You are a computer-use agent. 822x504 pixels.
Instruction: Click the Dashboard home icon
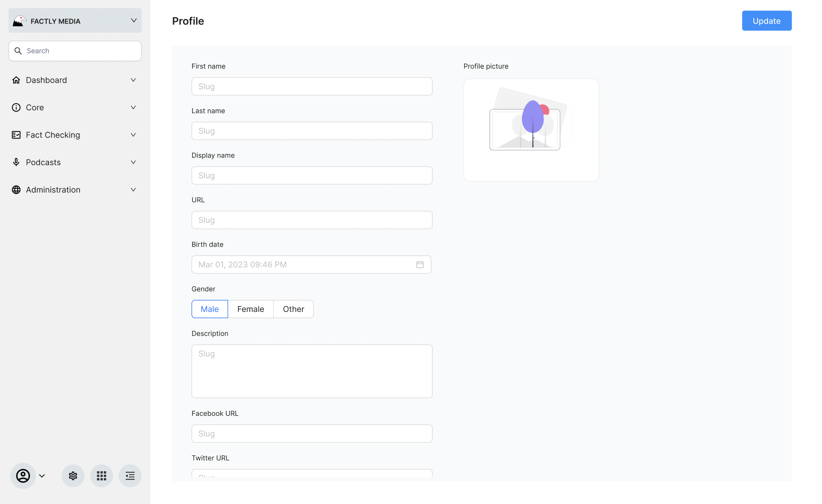(x=16, y=80)
